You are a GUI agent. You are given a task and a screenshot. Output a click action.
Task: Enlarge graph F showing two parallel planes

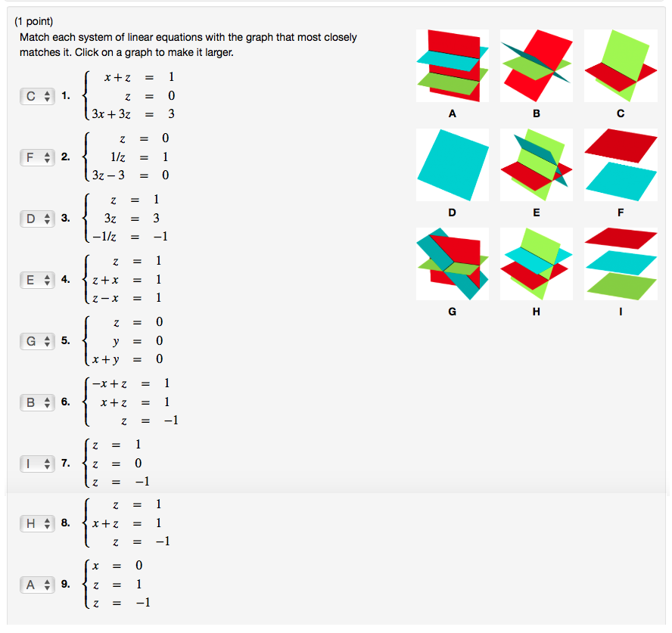click(x=620, y=164)
